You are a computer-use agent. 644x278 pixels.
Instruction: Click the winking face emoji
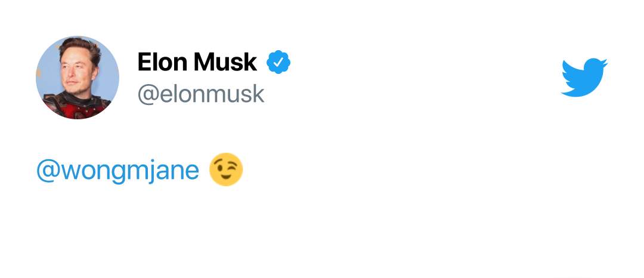pos(226,170)
